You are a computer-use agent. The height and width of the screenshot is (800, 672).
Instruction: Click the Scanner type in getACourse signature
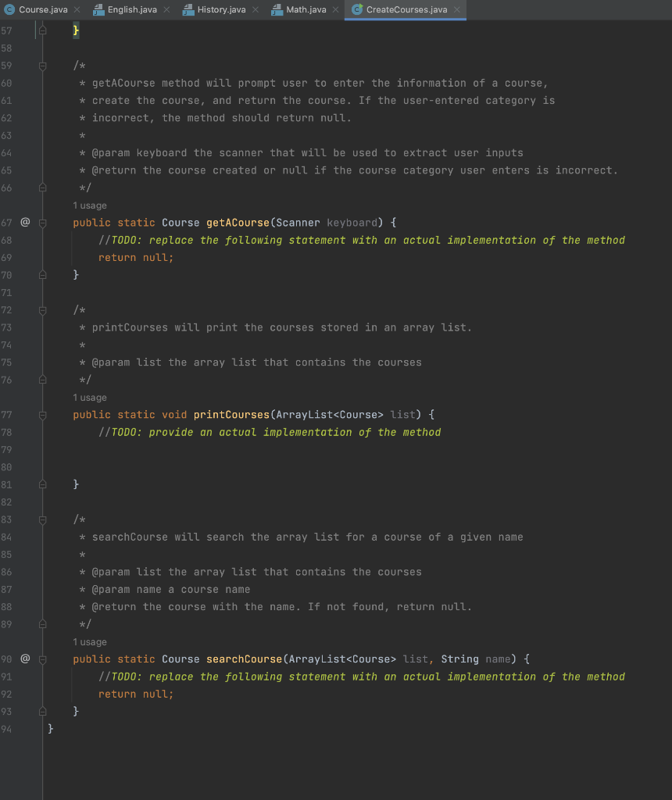[298, 223]
